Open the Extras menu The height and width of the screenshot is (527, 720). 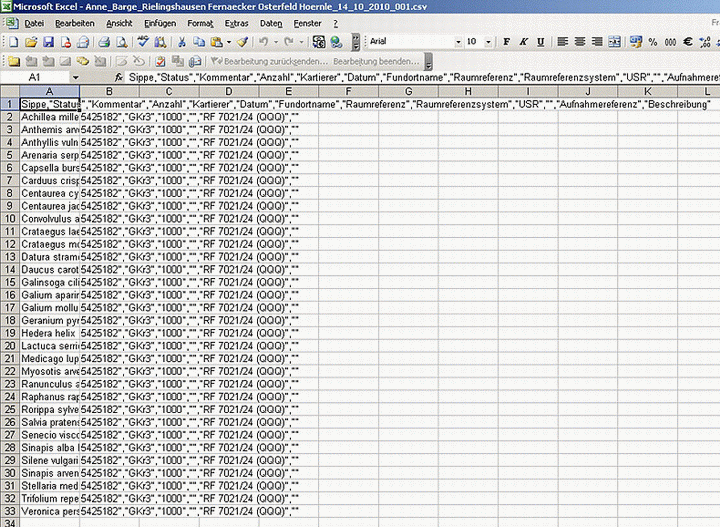tap(236, 23)
